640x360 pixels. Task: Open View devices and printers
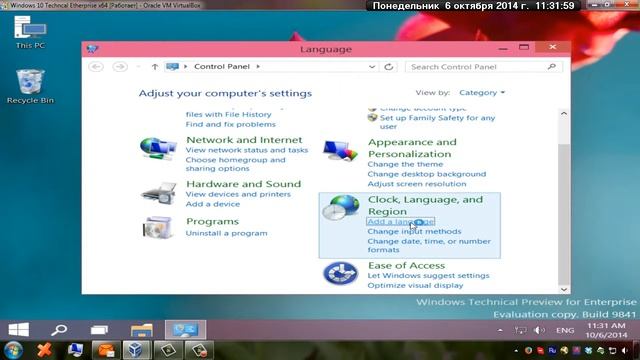point(238,194)
